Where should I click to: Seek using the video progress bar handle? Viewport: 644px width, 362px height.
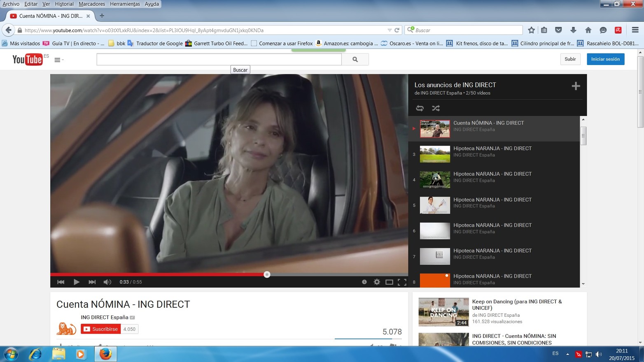(x=267, y=274)
